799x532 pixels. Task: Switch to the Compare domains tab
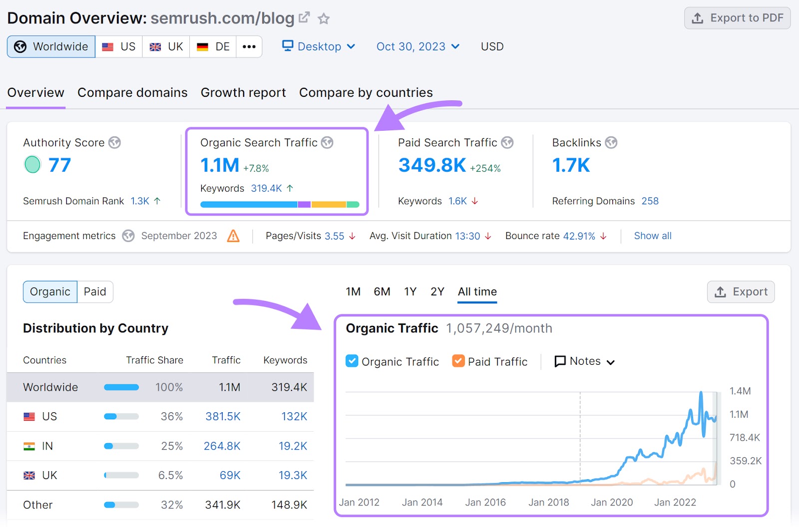(132, 93)
